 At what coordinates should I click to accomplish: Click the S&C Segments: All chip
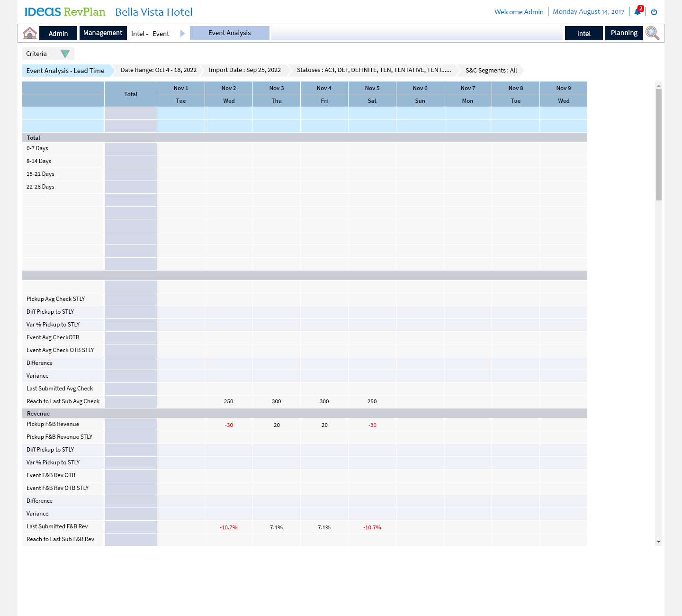491,71
